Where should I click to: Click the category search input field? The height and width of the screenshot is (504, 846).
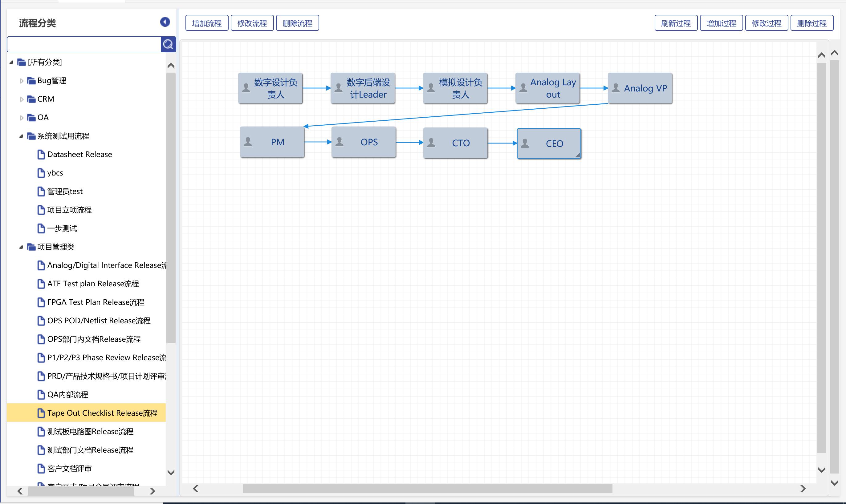pyautogui.click(x=83, y=45)
